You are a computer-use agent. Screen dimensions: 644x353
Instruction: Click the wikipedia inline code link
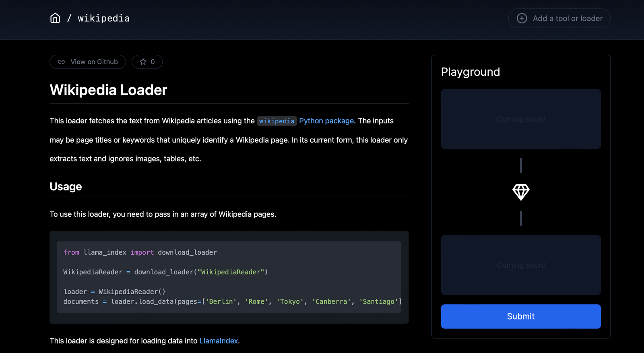coord(277,121)
